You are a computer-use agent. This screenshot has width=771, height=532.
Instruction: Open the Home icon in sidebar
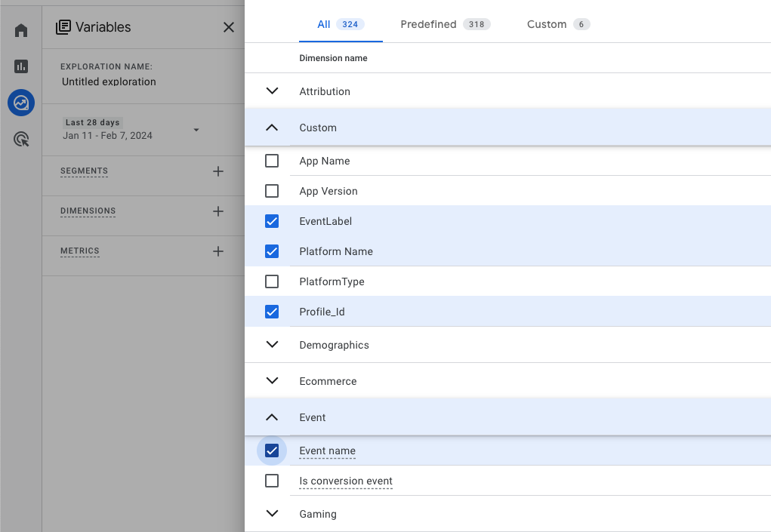click(21, 30)
